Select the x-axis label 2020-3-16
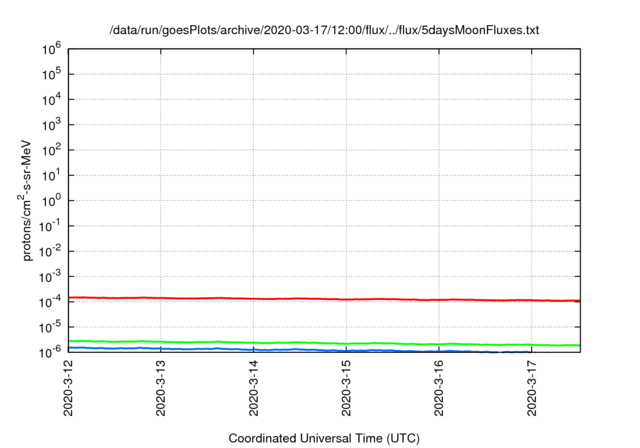 pyautogui.click(x=439, y=388)
